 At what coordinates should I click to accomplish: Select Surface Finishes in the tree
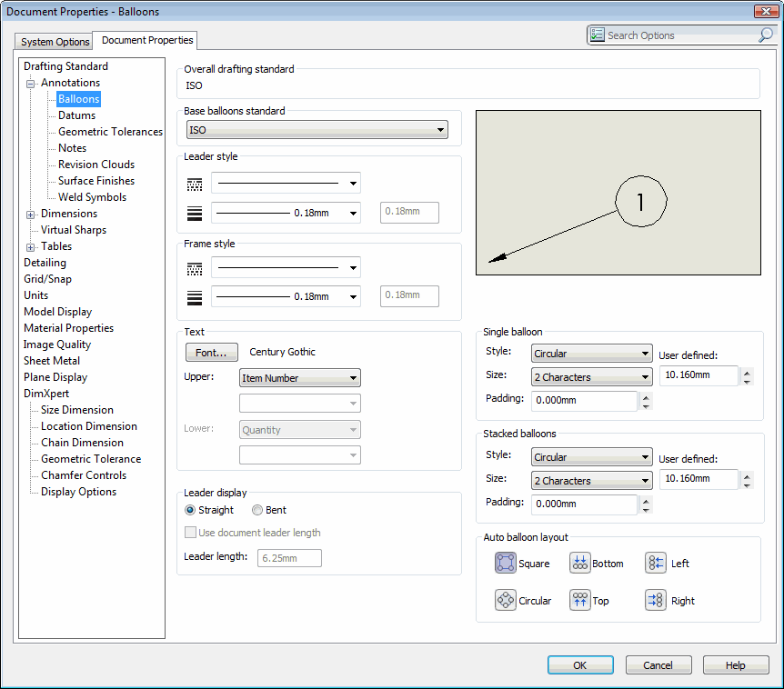[x=96, y=181]
